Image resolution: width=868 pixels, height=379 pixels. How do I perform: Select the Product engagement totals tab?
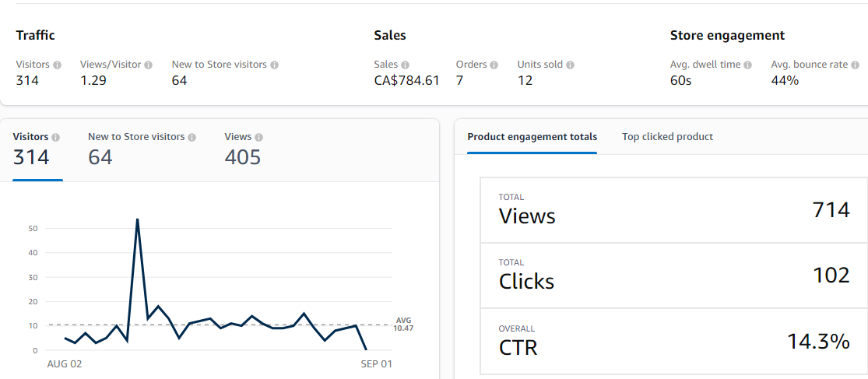532,137
